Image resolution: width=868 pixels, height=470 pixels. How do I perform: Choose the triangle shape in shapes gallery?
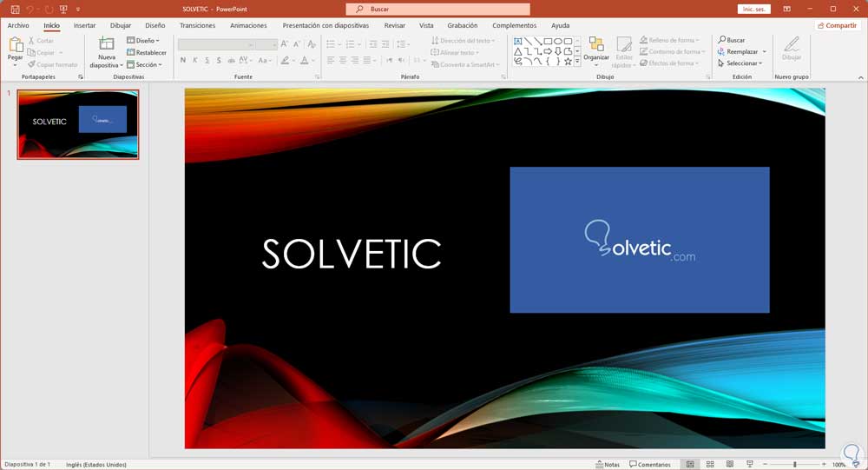tap(517, 51)
